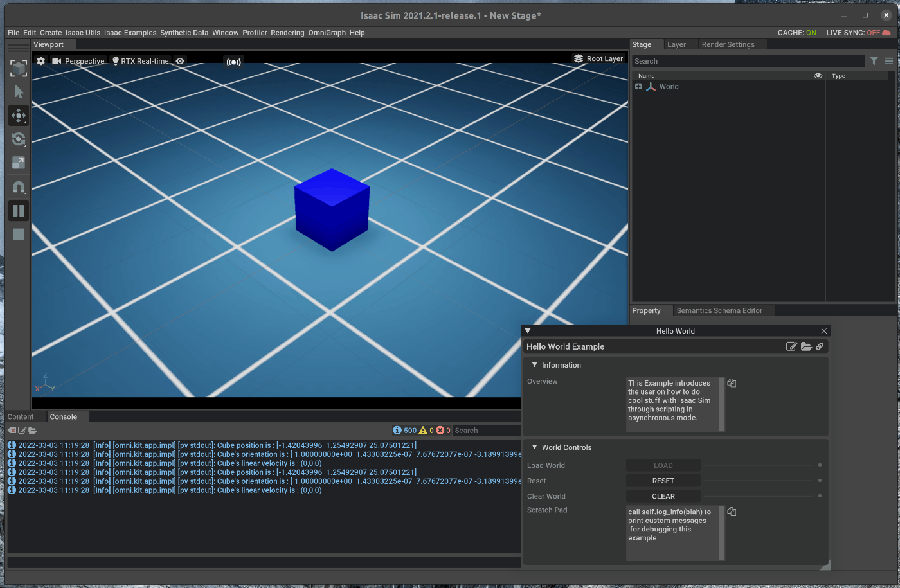Open the Create menu

tap(51, 33)
